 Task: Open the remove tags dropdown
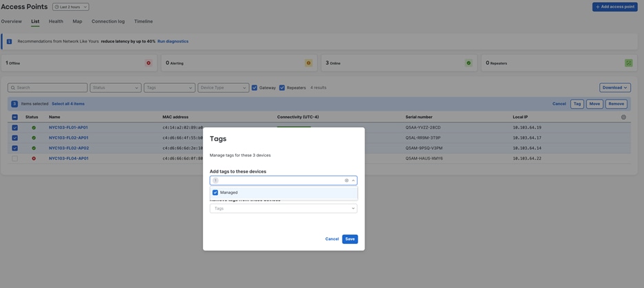283,208
